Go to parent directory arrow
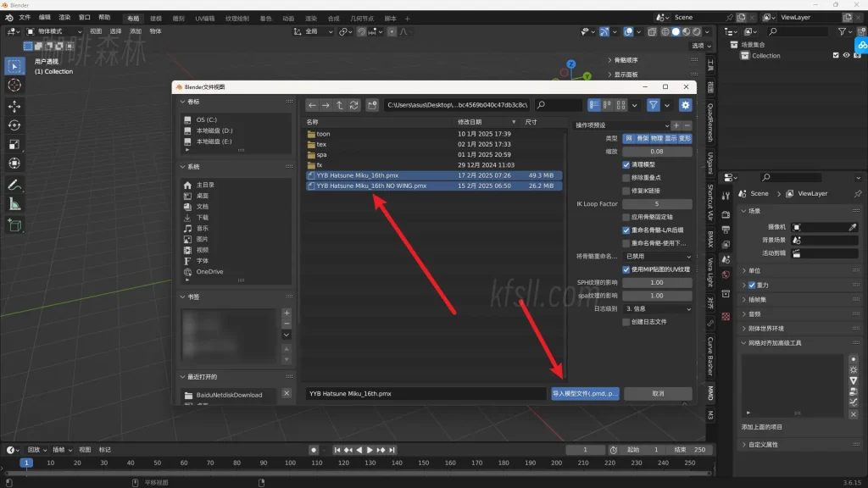The width and height of the screenshot is (868, 488). [x=340, y=105]
